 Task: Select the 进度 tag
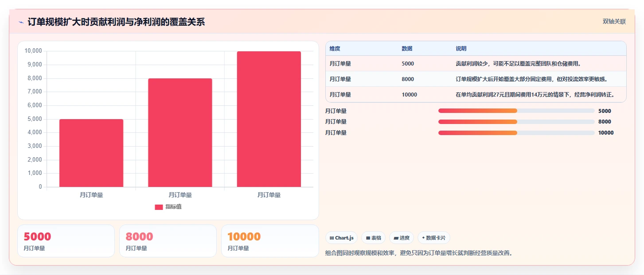pyautogui.click(x=402, y=238)
